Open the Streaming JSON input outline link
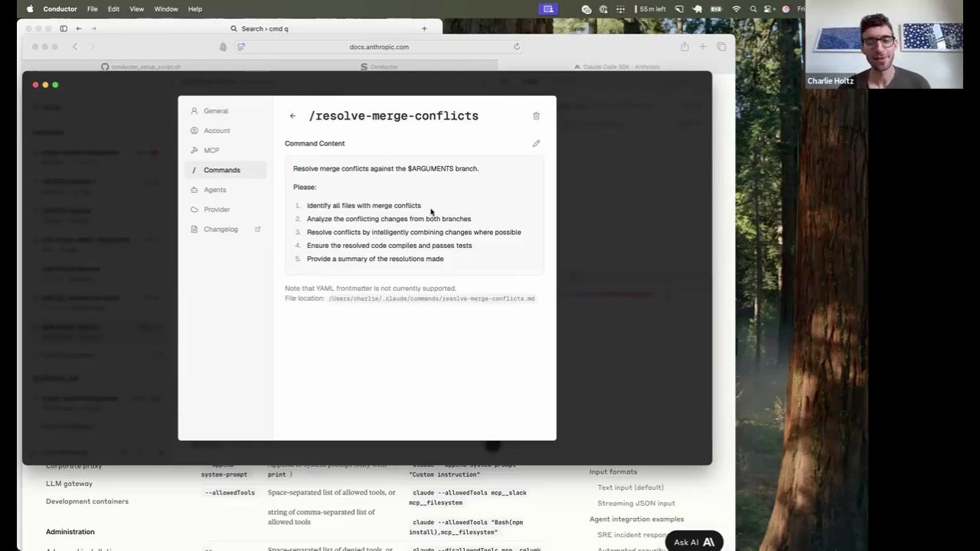Screen dimensions: 980x551 (636, 504)
